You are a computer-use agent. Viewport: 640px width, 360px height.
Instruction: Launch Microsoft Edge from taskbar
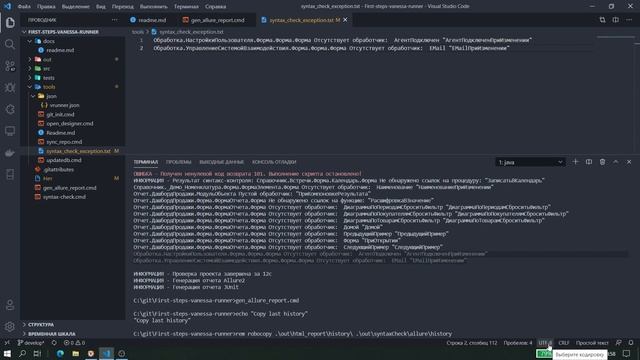pos(60,353)
